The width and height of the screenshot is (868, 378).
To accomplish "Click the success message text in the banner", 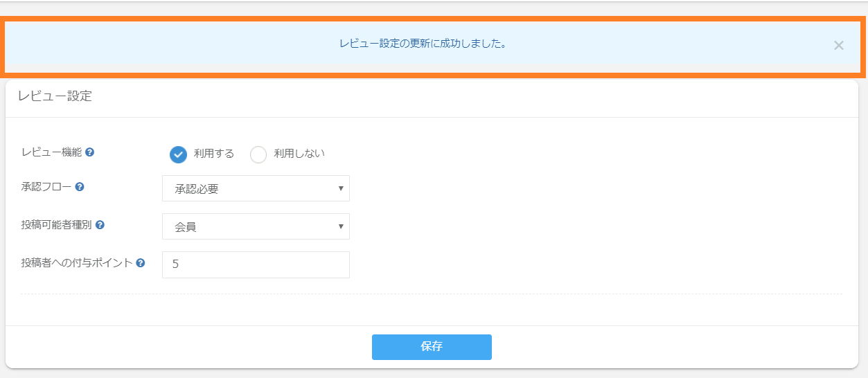I will [x=422, y=44].
